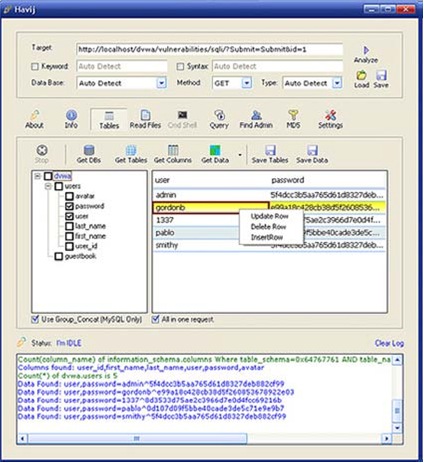Open the Get Data dropdown arrow
Viewport: 424px width, 463px height.
tap(240, 155)
